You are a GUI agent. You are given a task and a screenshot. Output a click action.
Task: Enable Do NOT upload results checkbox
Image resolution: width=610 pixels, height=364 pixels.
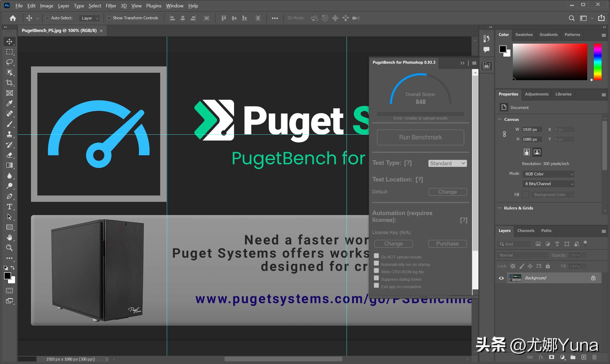[x=376, y=256]
